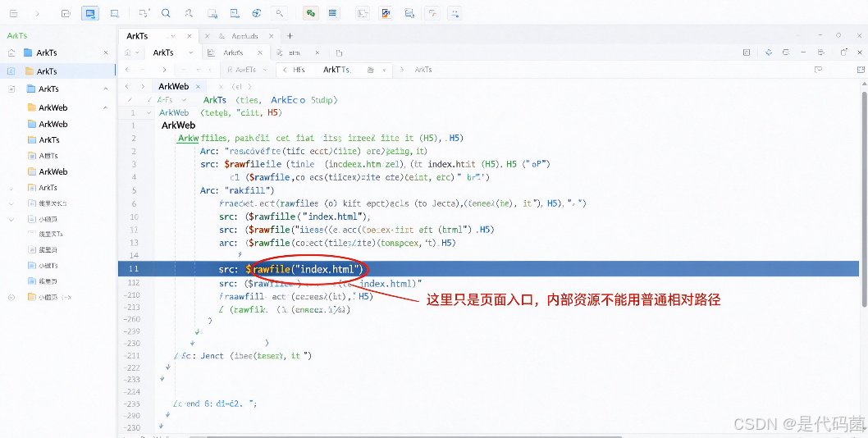Close the ArkWeb editor tab
Screen dimensions: 868x438
pyautogui.click(x=197, y=86)
